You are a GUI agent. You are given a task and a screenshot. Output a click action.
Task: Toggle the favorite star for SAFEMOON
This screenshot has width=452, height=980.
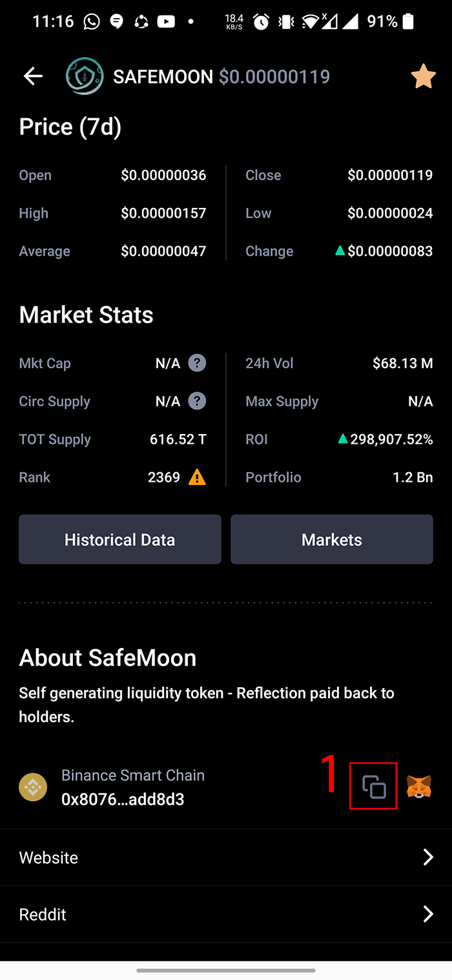click(x=423, y=76)
